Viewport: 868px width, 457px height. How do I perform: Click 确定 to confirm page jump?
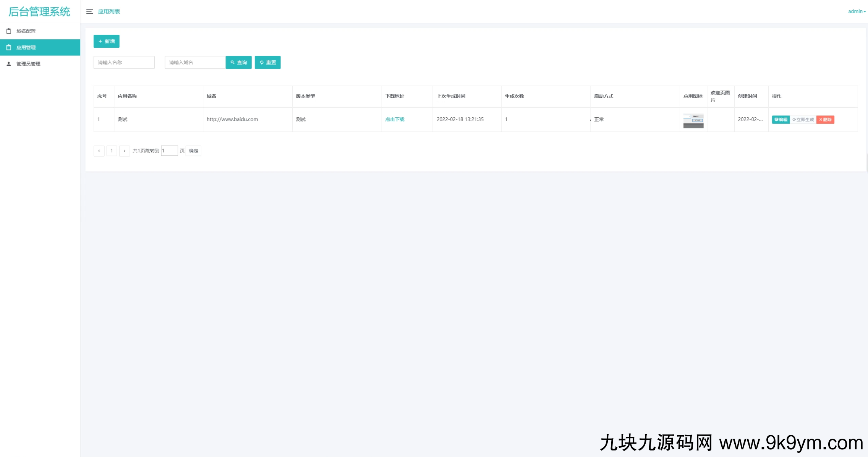pyautogui.click(x=193, y=151)
